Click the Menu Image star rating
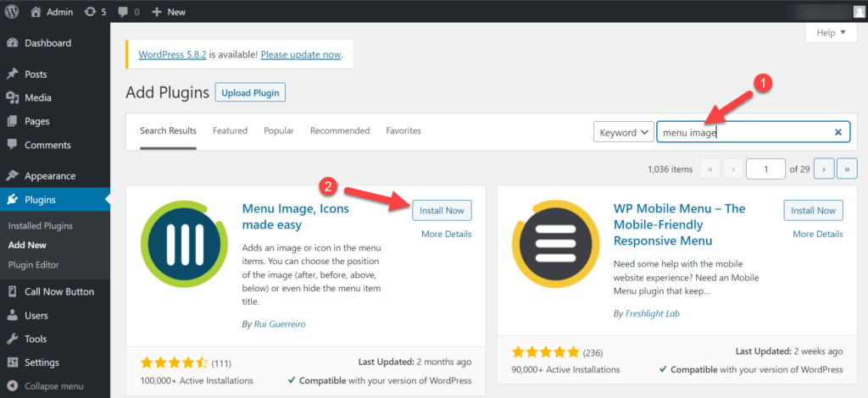This screenshot has width=868, height=398. [x=175, y=363]
